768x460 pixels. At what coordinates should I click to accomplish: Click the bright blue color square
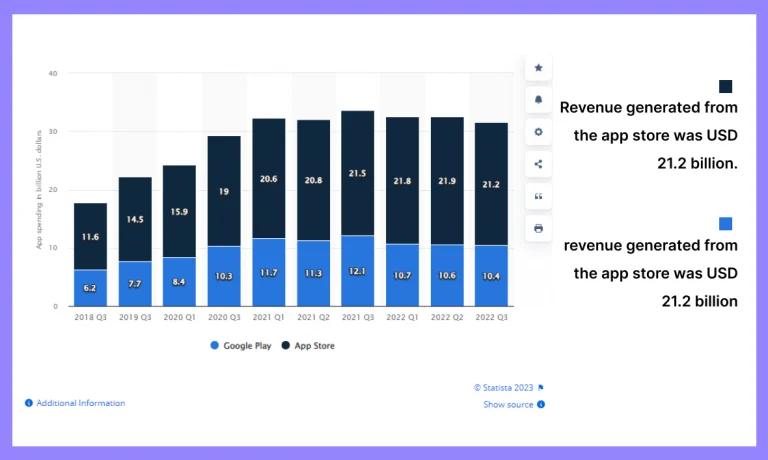click(x=725, y=224)
